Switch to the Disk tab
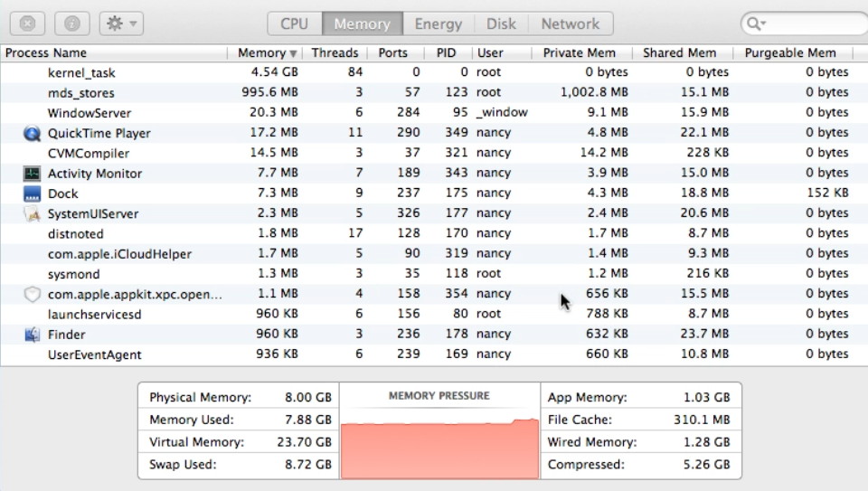 click(x=501, y=24)
